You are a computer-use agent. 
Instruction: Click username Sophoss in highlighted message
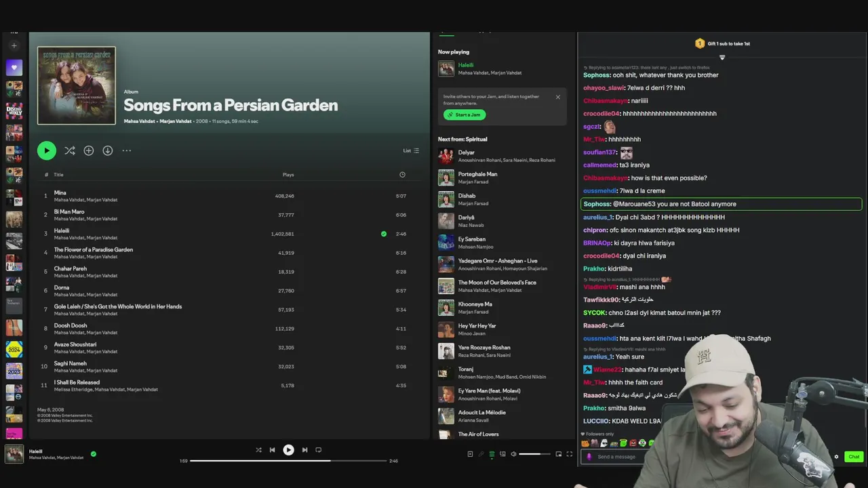[x=597, y=204]
